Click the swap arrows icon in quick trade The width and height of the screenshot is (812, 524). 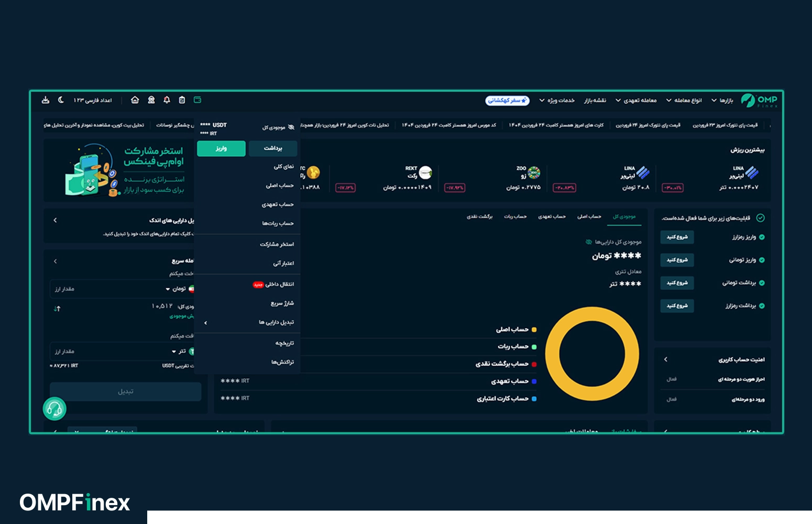tap(57, 309)
